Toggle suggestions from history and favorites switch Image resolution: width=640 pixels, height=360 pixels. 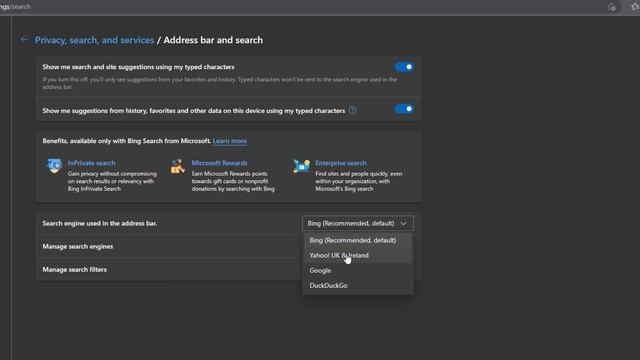pyautogui.click(x=404, y=109)
